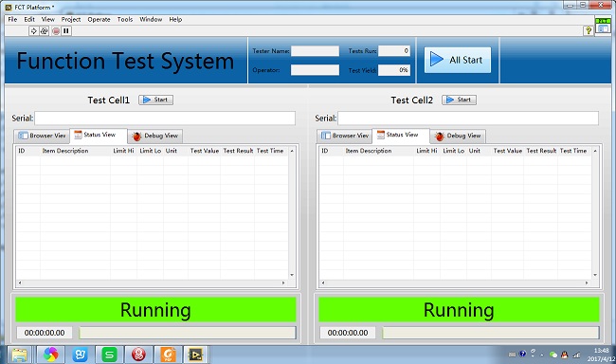Image resolution: width=616 pixels, height=364 pixels.
Task: Open the context help question mark icon
Action: (x=589, y=30)
